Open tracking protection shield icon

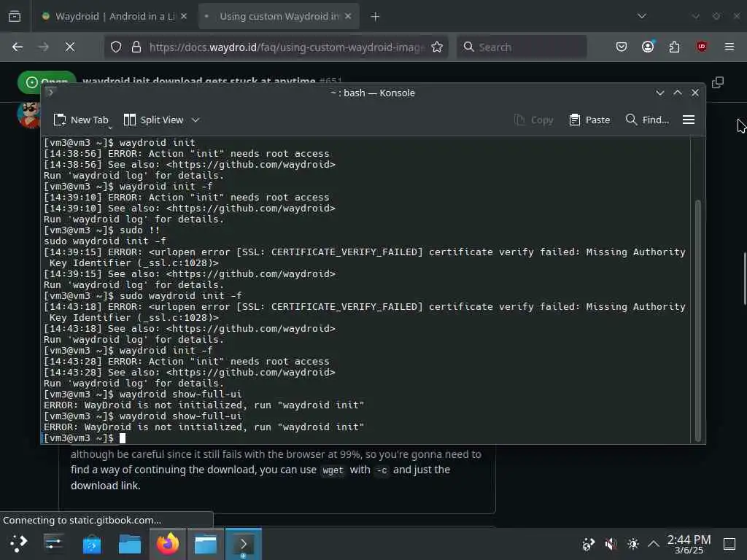[x=116, y=47]
